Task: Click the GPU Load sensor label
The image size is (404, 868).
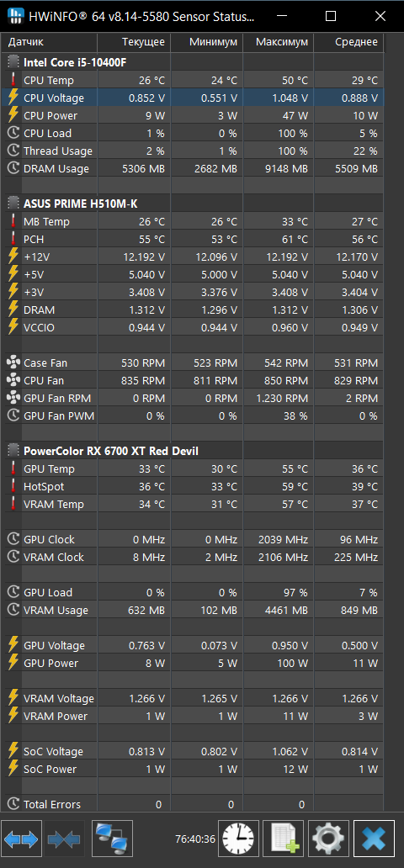Action: click(48, 592)
